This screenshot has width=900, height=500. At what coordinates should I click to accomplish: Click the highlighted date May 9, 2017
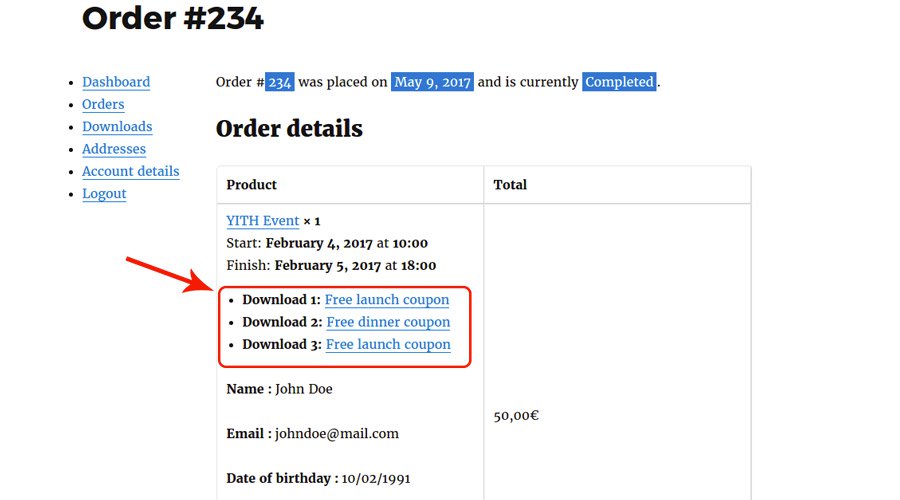(x=432, y=82)
